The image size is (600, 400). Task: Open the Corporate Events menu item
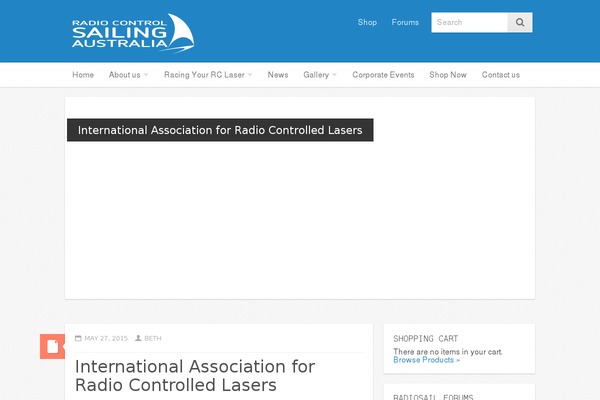pyautogui.click(x=383, y=75)
